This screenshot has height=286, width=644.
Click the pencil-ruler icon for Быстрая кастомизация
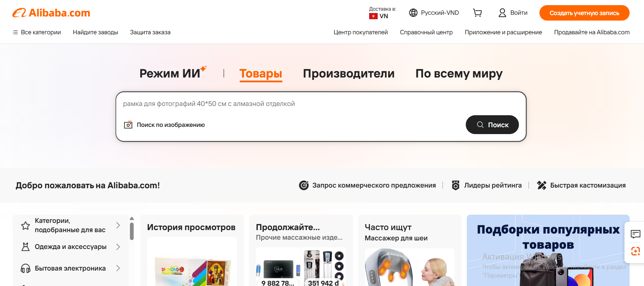tap(542, 185)
